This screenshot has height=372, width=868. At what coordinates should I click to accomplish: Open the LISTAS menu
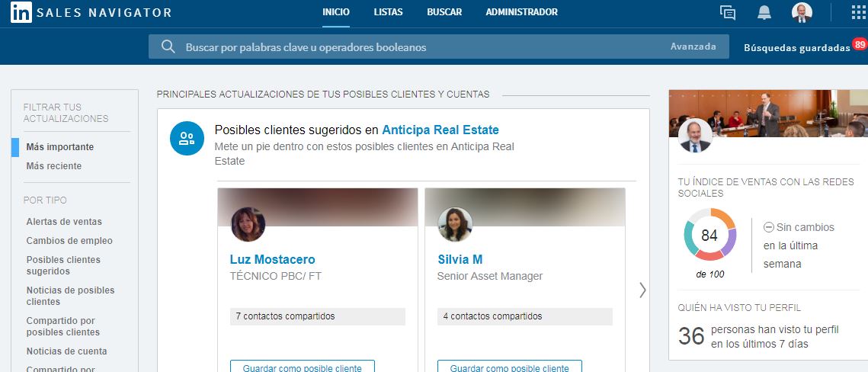click(x=388, y=12)
